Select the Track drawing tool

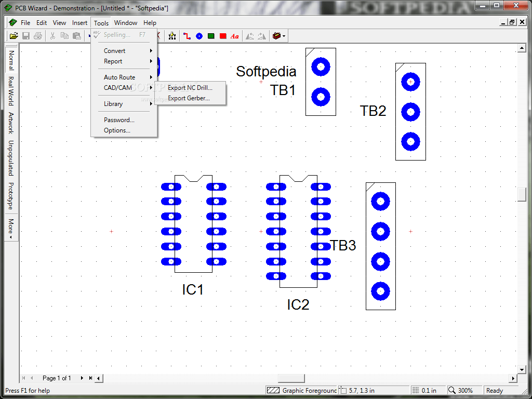point(187,36)
